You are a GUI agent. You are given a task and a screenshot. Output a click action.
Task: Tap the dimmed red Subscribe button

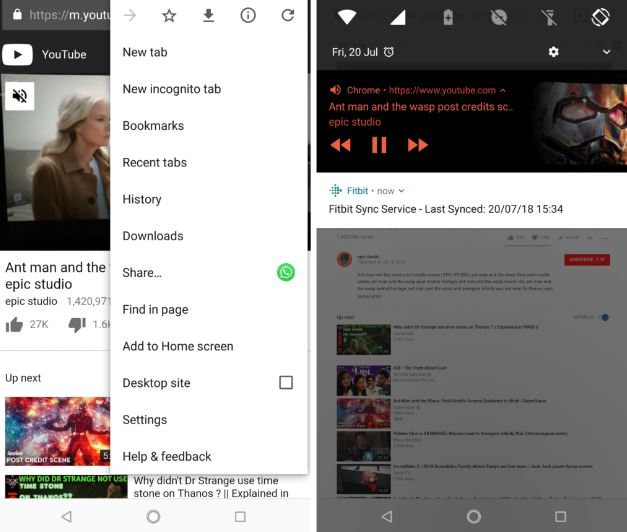[587, 260]
